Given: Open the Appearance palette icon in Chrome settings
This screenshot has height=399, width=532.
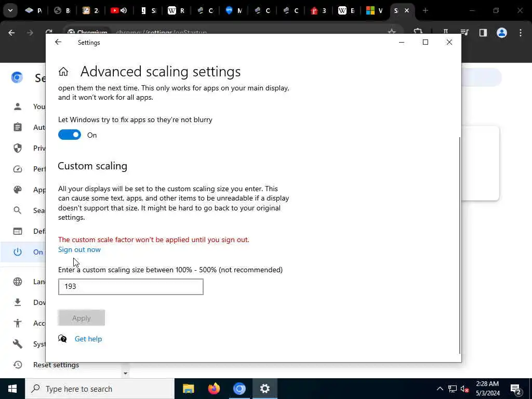Looking at the screenshot, I should tap(18, 190).
